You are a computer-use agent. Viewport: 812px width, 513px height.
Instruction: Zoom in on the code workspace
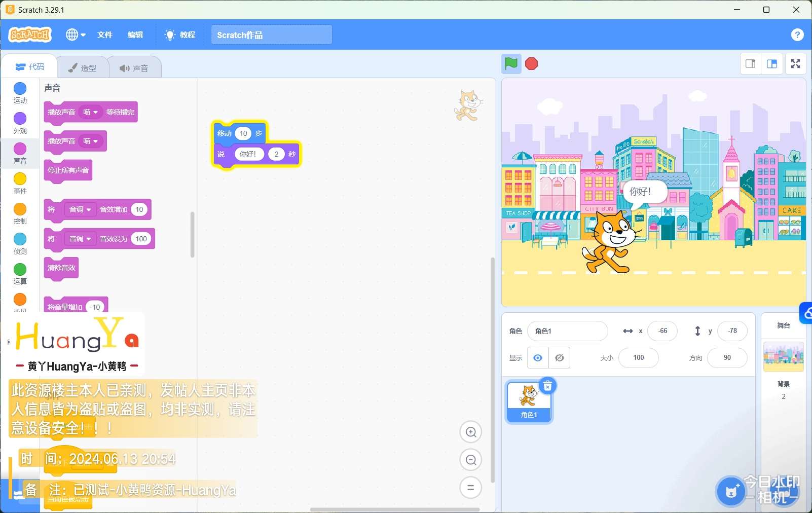tap(470, 432)
